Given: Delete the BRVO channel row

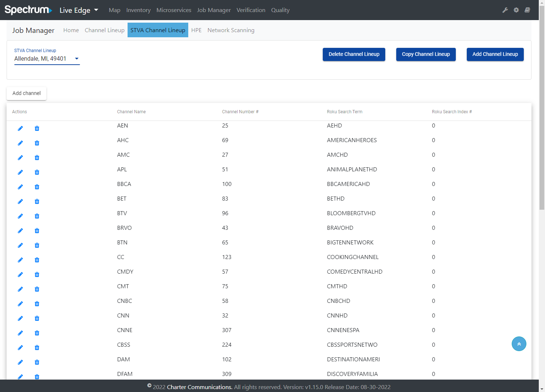Looking at the screenshot, I should pos(37,231).
